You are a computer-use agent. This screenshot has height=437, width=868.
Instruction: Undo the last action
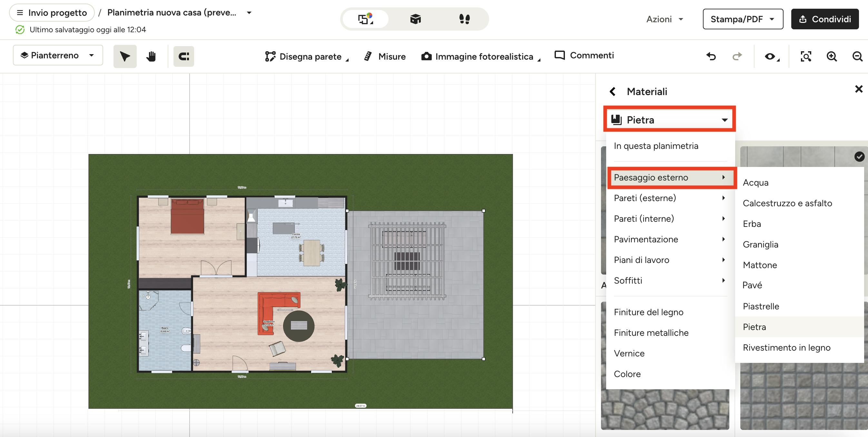pos(711,56)
